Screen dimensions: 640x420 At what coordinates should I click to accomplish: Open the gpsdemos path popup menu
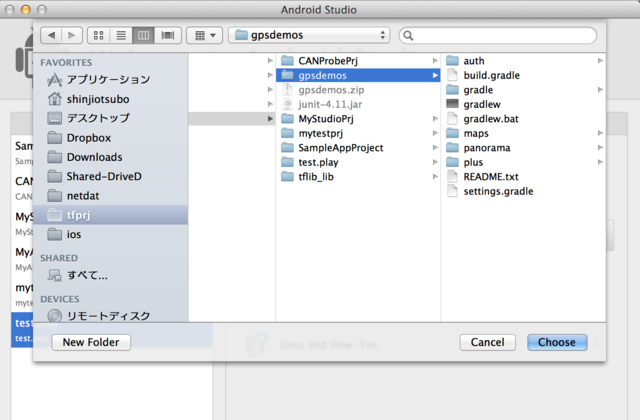309,35
